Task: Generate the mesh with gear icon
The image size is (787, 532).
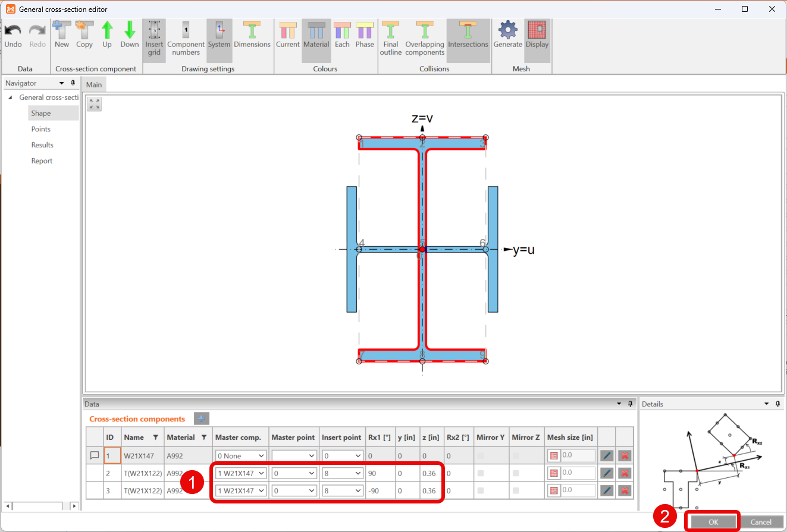Action: (507, 34)
